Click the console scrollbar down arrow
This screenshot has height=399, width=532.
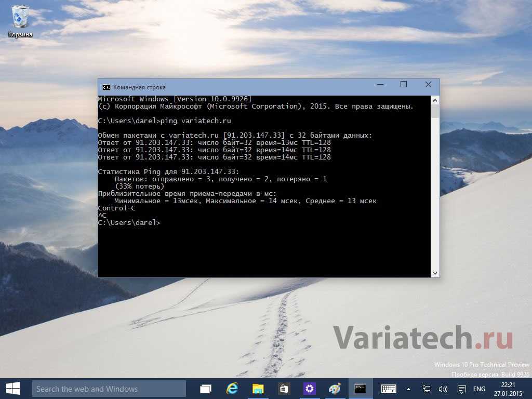435,273
